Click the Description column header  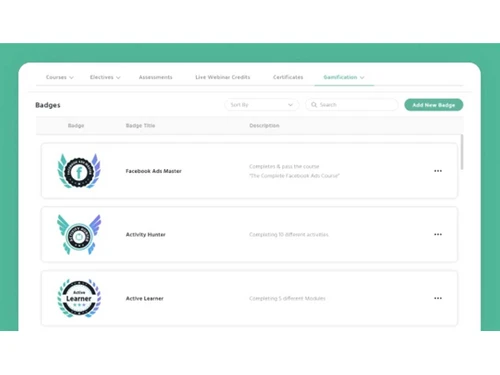[x=264, y=126]
